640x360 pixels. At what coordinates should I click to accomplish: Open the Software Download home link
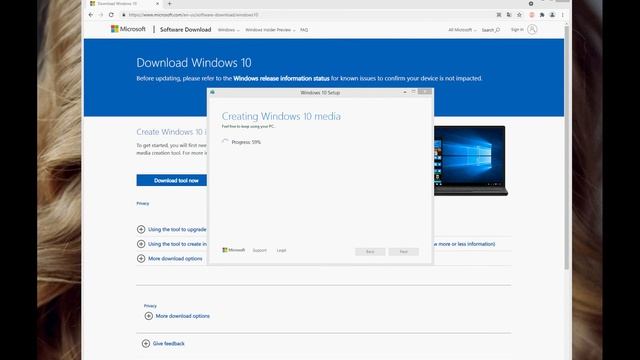[x=185, y=29]
